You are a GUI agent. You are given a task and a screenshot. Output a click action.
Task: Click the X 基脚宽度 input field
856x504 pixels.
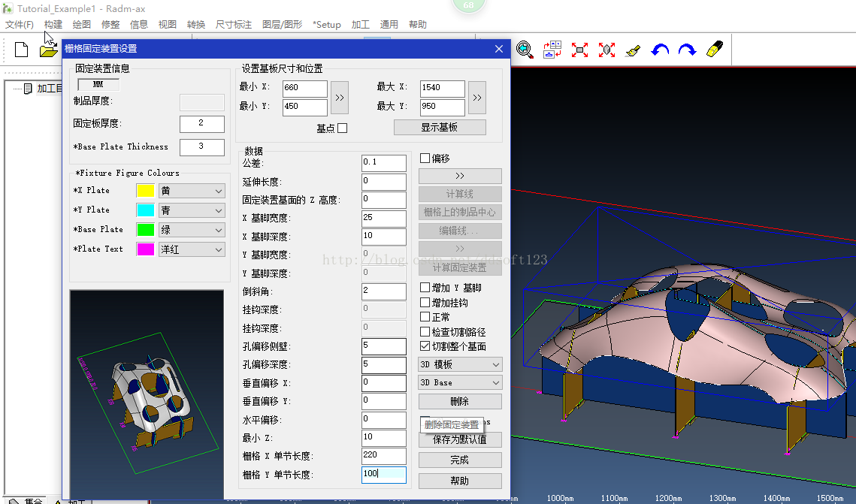[384, 218]
